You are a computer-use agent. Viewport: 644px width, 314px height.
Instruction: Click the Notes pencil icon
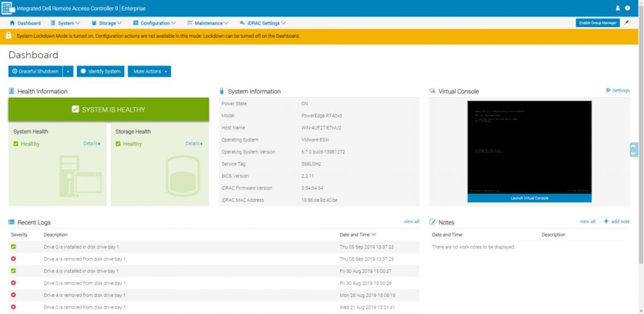tap(432, 222)
